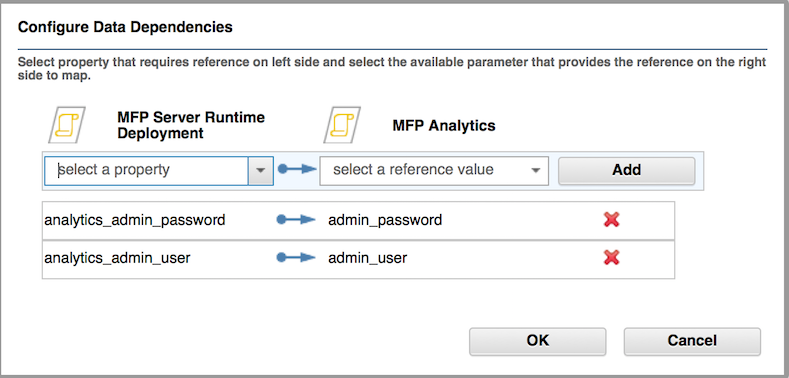
Task: Focus the 'select a property' input field
Action: 146,171
